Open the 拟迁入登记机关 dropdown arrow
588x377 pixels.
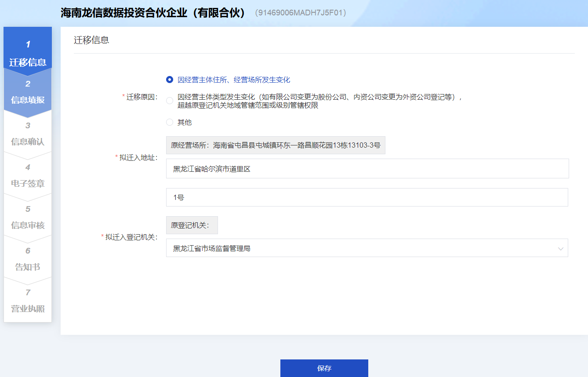click(560, 249)
